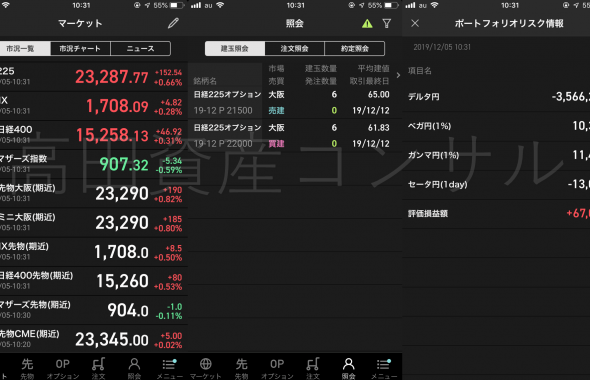Switch to the 市況チャート tab
This screenshot has height=380, width=590.
click(80, 49)
